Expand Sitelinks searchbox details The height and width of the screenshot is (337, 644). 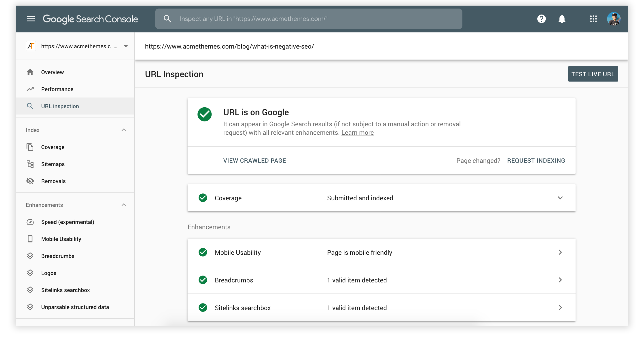(561, 308)
